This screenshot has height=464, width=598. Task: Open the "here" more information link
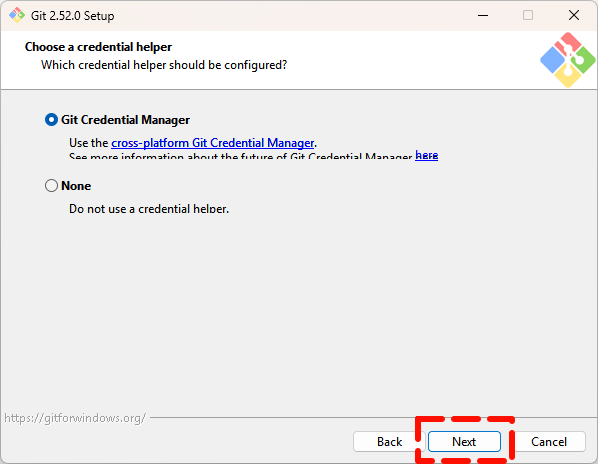[426, 155]
